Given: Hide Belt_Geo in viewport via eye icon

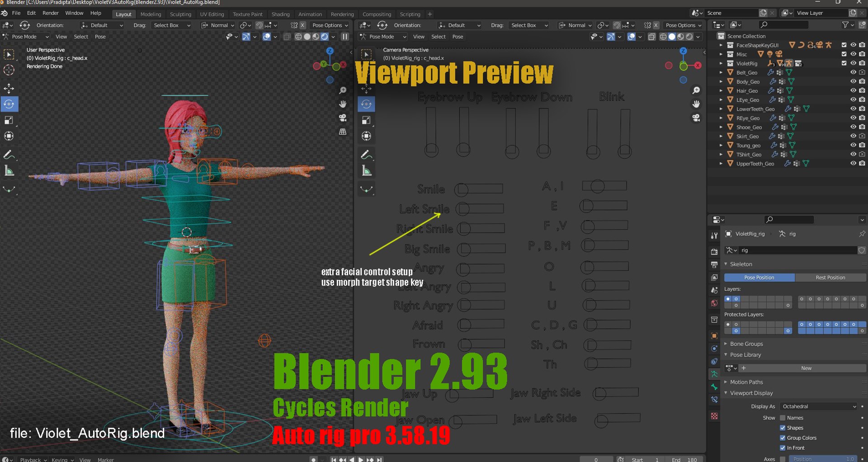Looking at the screenshot, I should point(853,72).
